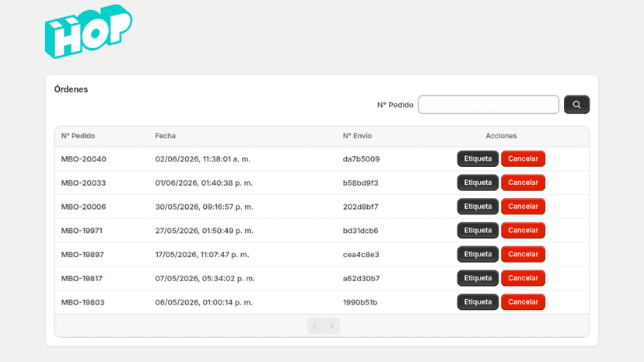Open Etiqueta for order MBO-19817
The image size is (644, 362).
[478, 278]
